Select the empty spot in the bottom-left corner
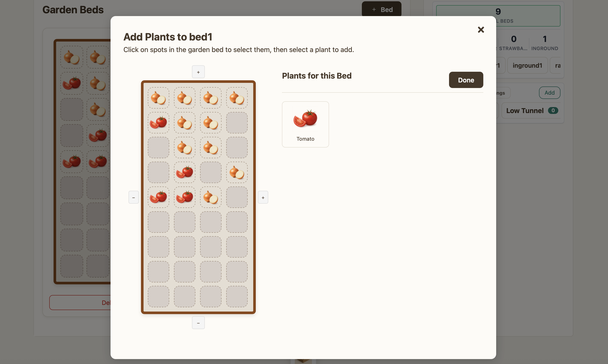The height and width of the screenshot is (364, 608). click(x=158, y=297)
